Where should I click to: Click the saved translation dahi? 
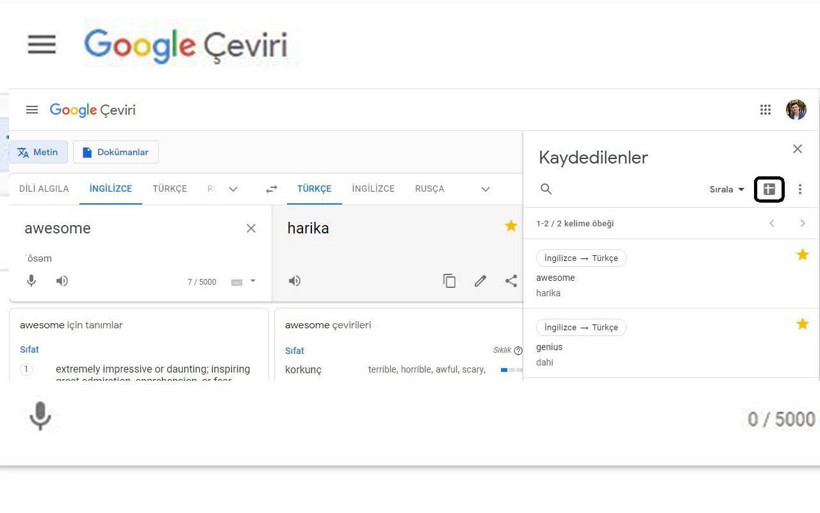tap(544, 362)
